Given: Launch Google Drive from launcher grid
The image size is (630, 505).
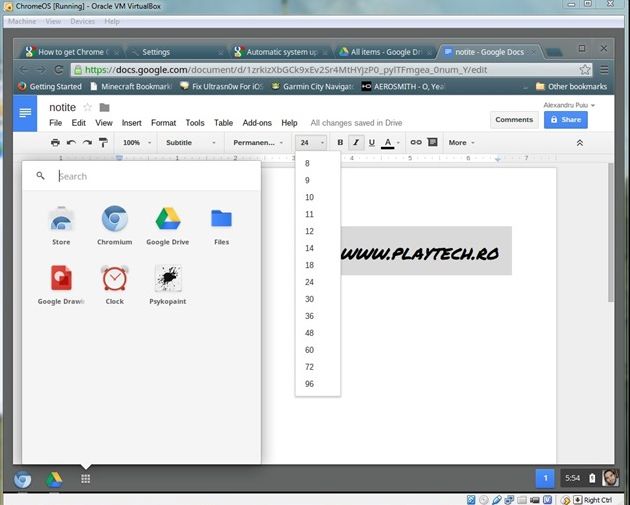Looking at the screenshot, I should tap(168, 225).
